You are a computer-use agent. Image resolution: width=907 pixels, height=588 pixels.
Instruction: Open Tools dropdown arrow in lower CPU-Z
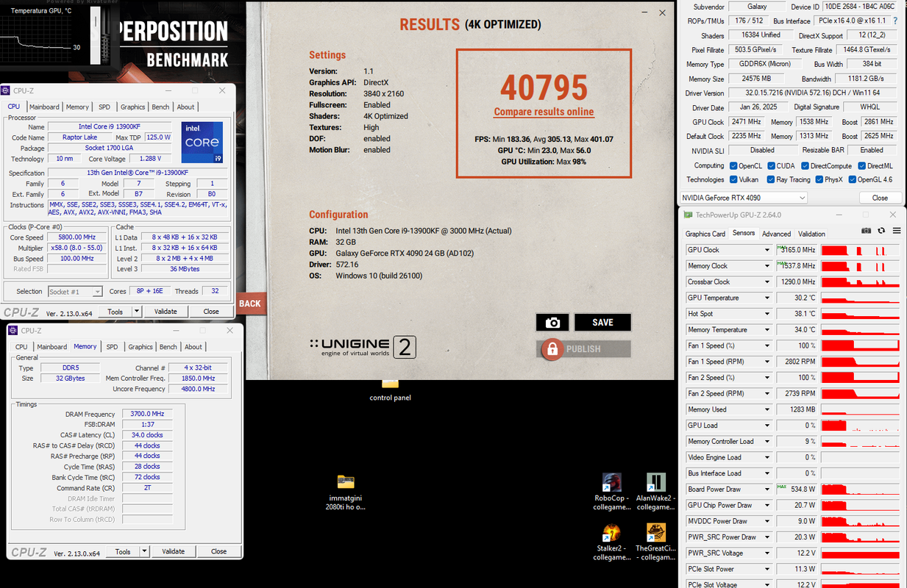[x=144, y=551]
